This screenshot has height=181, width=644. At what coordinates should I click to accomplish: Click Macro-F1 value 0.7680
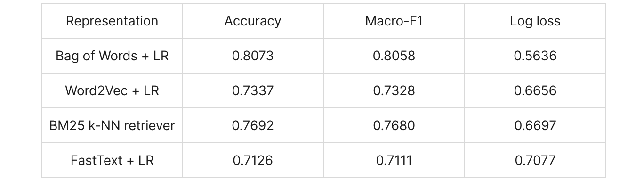pyautogui.click(x=394, y=125)
